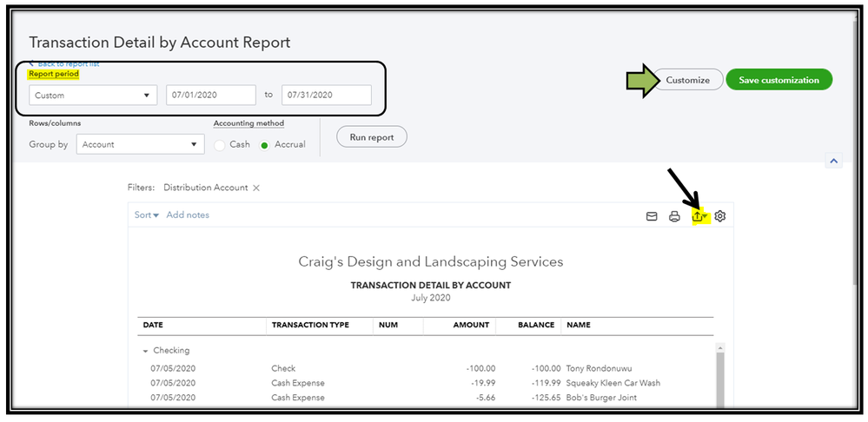Image resolution: width=868 pixels, height=422 pixels.
Task: Remove the Distribution Account filter
Action: click(x=255, y=188)
